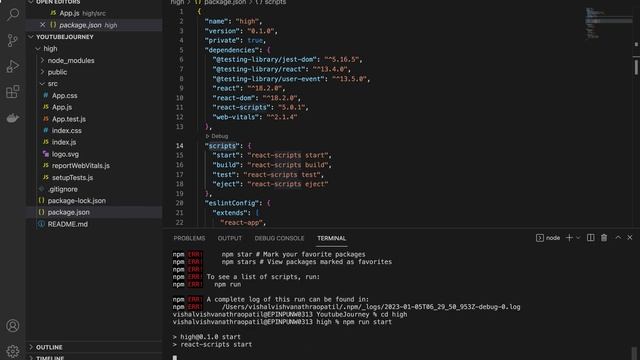The height and width of the screenshot is (360, 640).
Task: Open .gitignore file
Action: coord(62,189)
